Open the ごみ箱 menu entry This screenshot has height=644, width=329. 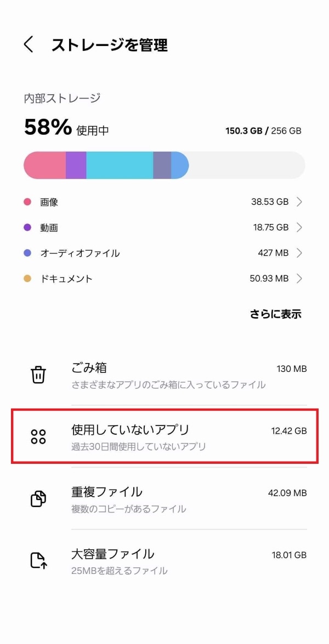(164, 375)
